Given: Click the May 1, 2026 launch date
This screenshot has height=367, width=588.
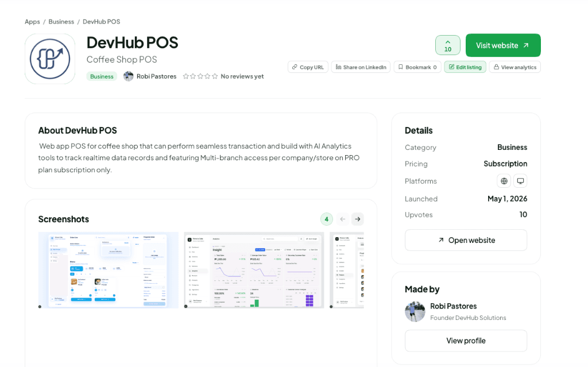Looking at the screenshot, I should click(x=507, y=199).
